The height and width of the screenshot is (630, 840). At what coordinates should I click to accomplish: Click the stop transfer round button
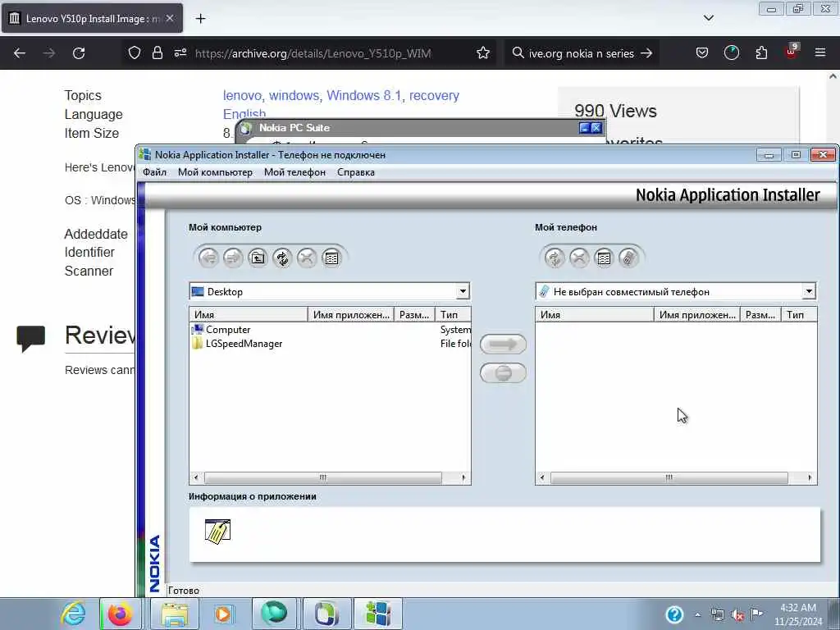(503, 373)
